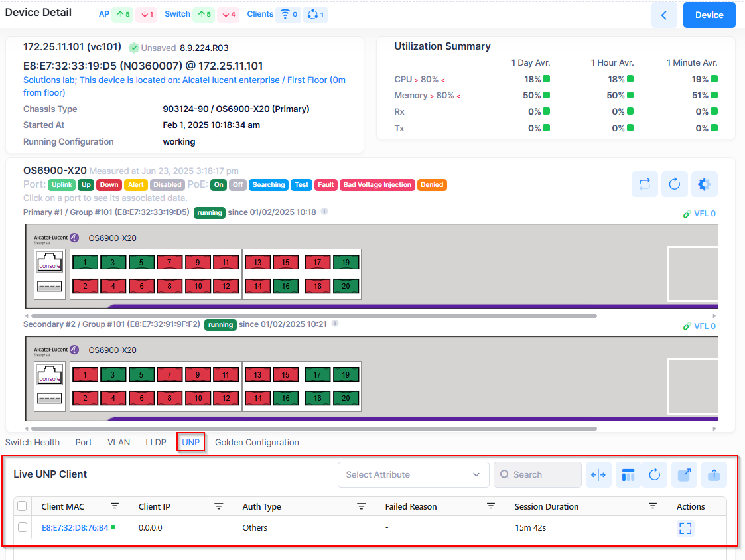Open the Auth Type column filter

(x=362, y=506)
